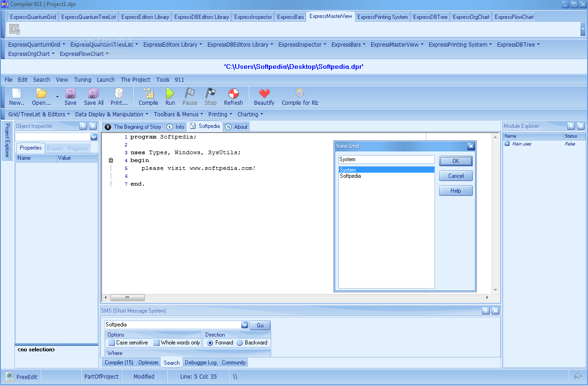
Task: Click the Refresh icon
Action: [233, 94]
